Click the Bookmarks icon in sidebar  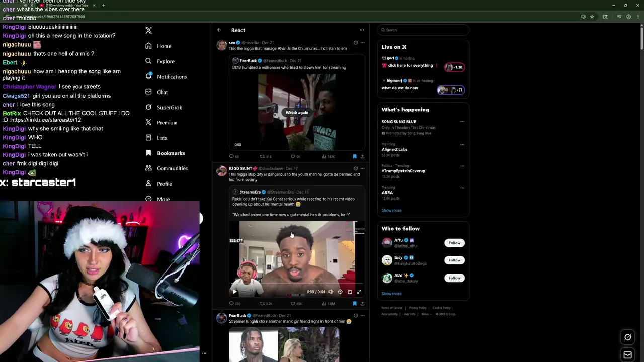148,153
